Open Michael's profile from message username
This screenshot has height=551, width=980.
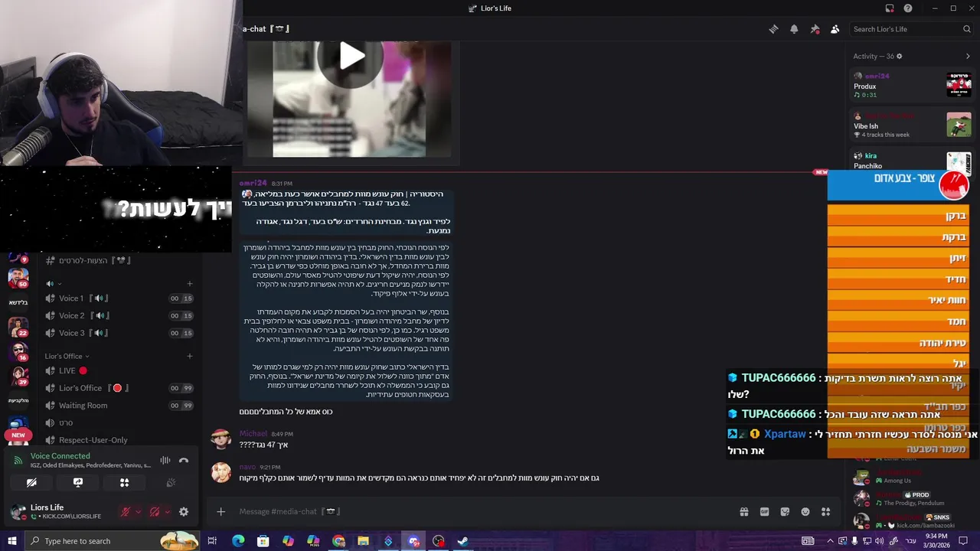pyautogui.click(x=253, y=434)
